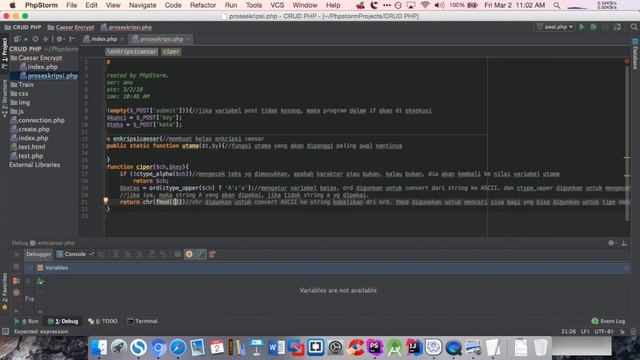Start debugging with the green bug icon
The height and width of the screenshot is (360, 640).
click(x=593, y=27)
